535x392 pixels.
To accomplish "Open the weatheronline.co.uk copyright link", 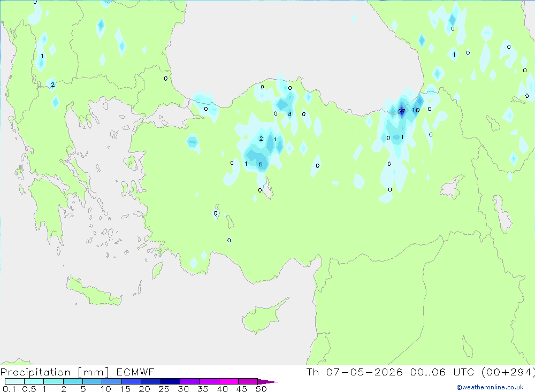I will [x=490, y=387].
